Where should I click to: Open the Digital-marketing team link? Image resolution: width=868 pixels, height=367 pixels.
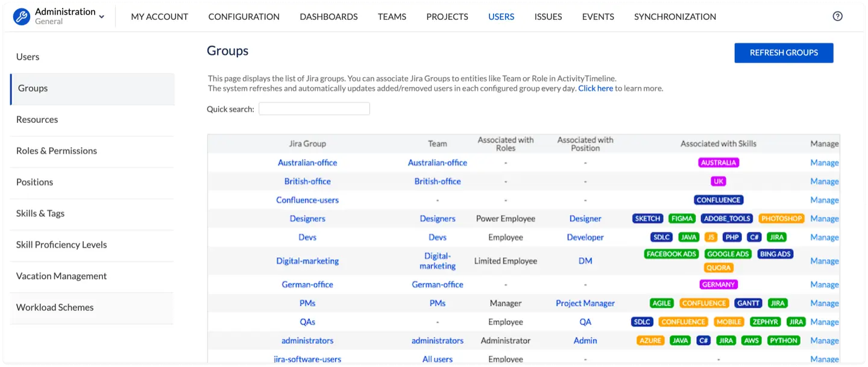438,261
